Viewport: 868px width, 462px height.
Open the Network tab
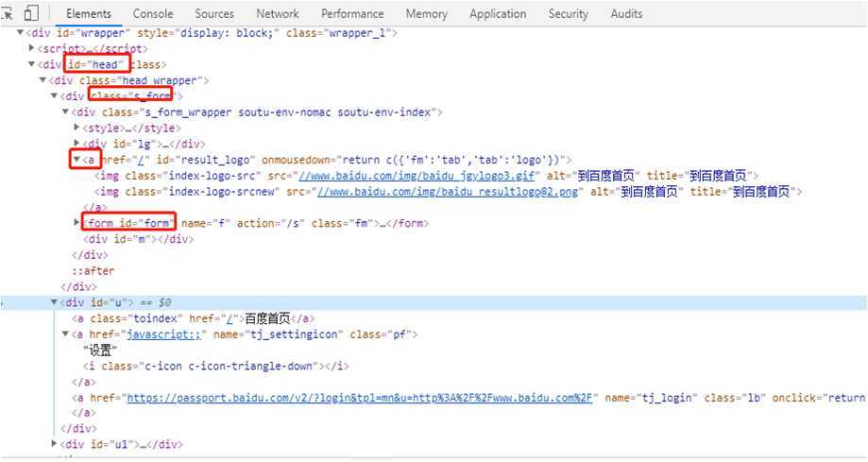(278, 14)
